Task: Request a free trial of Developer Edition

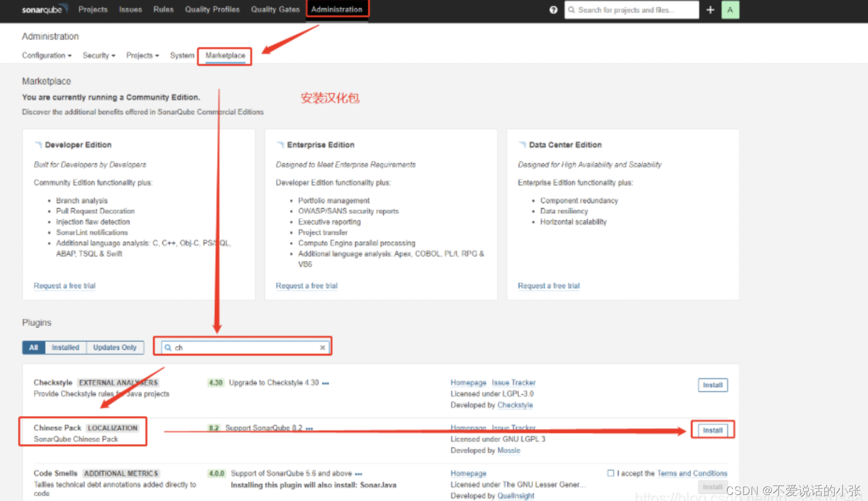Action: tap(65, 286)
